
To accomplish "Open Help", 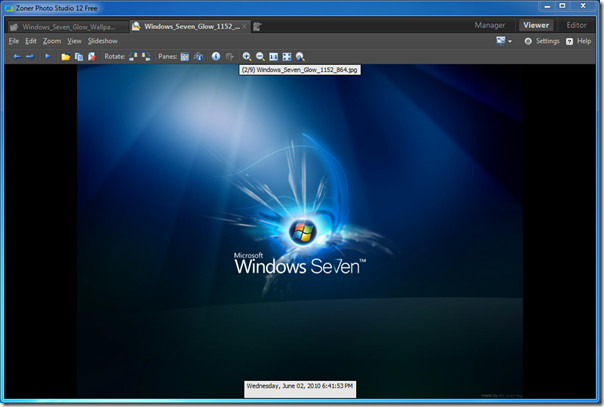I will (x=579, y=41).
